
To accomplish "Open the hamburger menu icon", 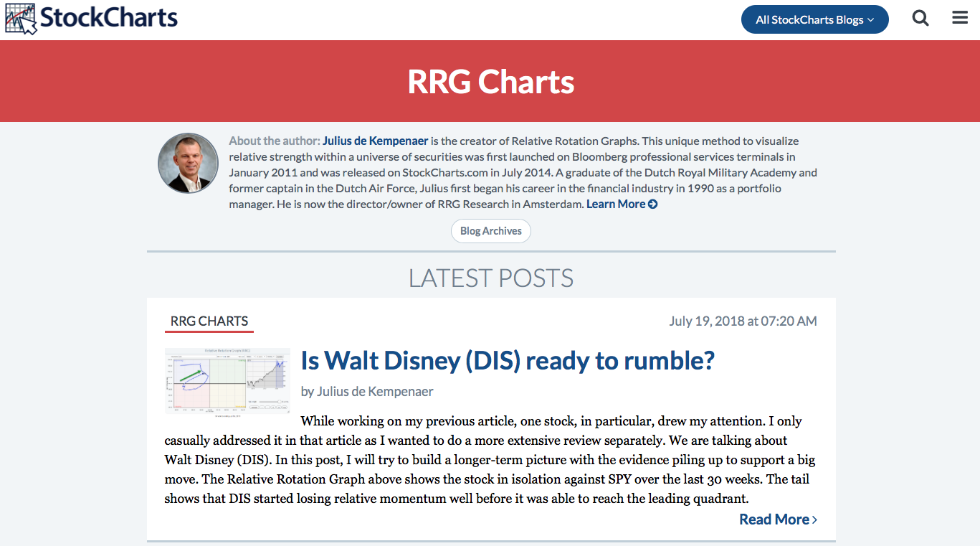I will pos(960,18).
